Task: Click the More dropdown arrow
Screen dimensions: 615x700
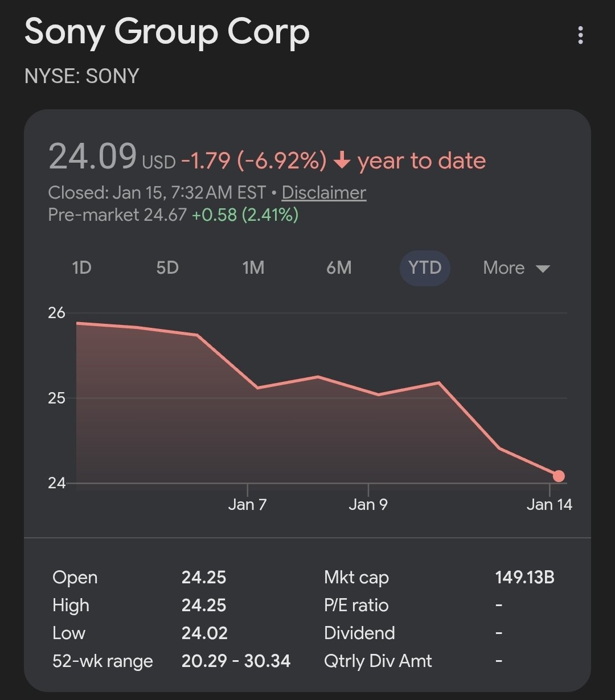Action: [x=543, y=269]
